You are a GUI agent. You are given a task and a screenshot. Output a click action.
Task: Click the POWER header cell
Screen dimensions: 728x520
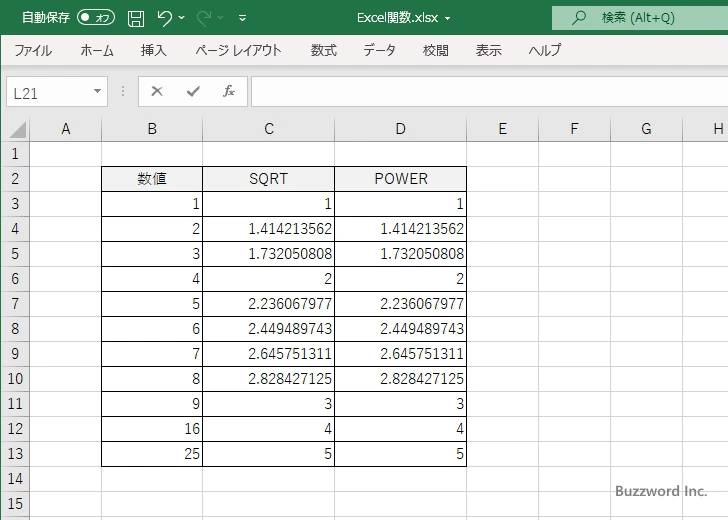click(x=401, y=179)
